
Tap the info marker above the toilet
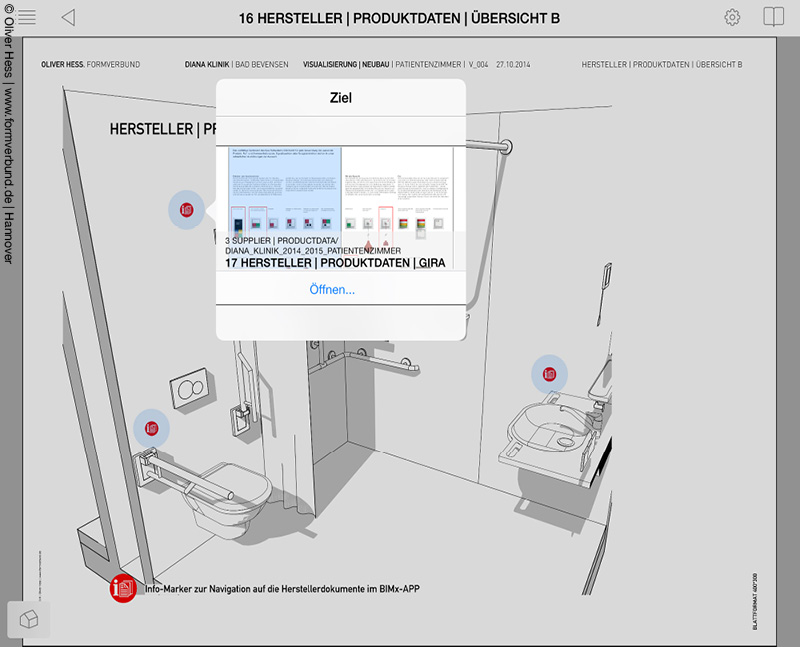click(x=152, y=428)
